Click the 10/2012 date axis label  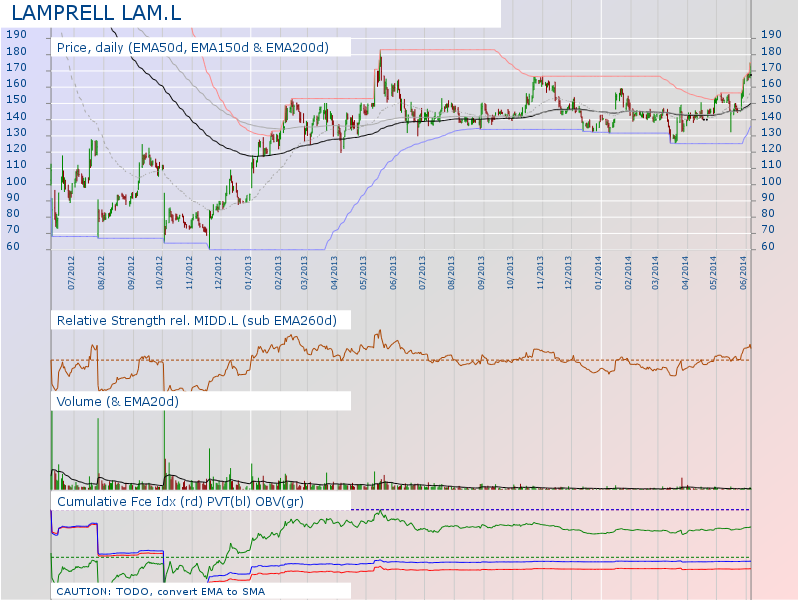click(159, 273)
